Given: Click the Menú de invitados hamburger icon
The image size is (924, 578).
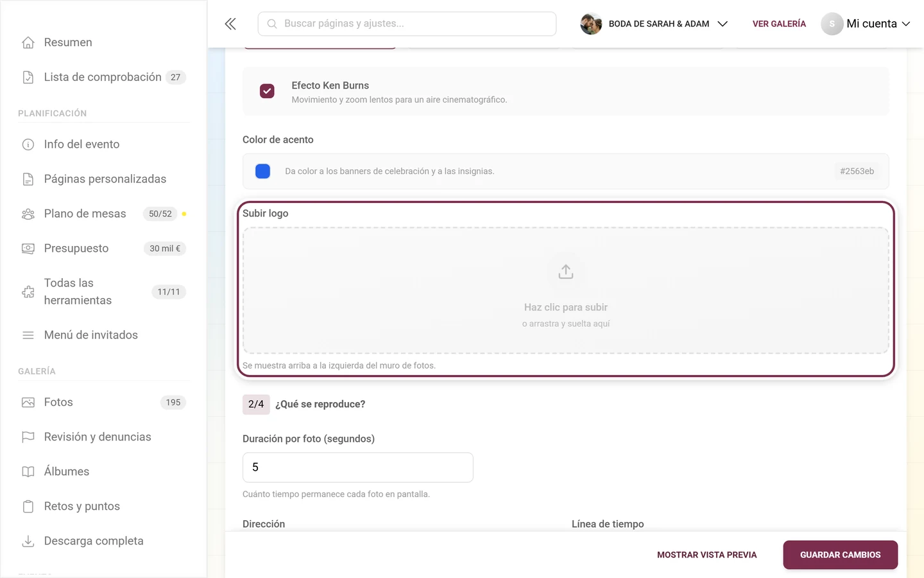Looking at the screenshot, I should click(x=28, y=335).
